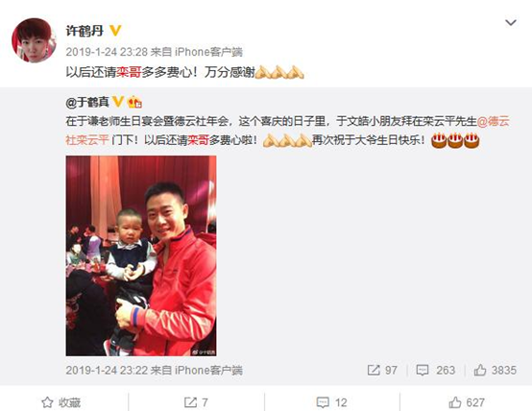The image size is (532, 411).
Task: Open the 2019-1-24 23:22 timestamp link
Action: coord(108,370)
